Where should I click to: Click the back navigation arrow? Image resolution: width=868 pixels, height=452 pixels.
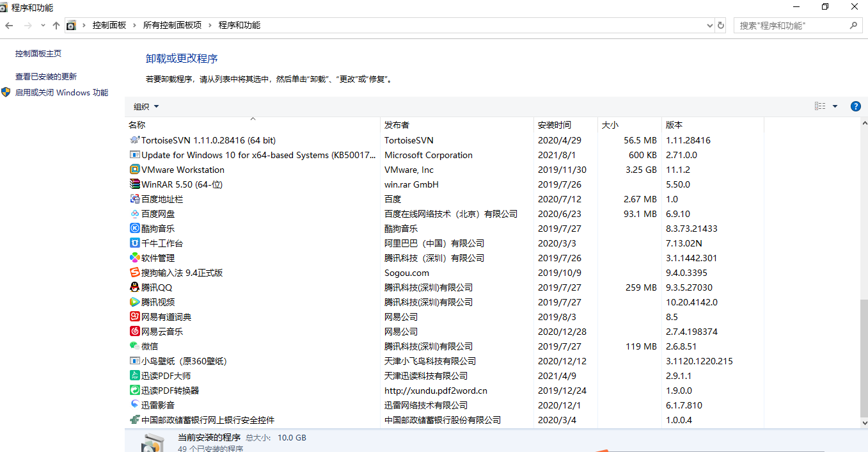[9, 25]
